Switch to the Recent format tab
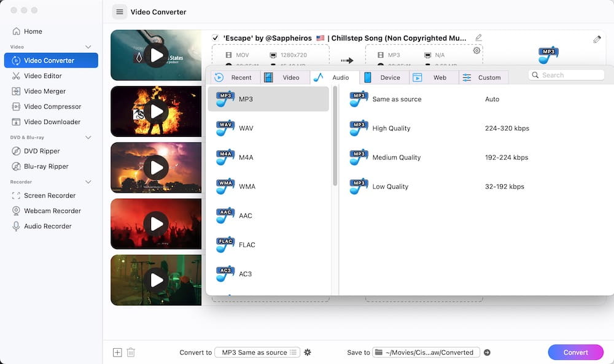Image resolution: width=614 pixels, height=364 pixels. 236,77
